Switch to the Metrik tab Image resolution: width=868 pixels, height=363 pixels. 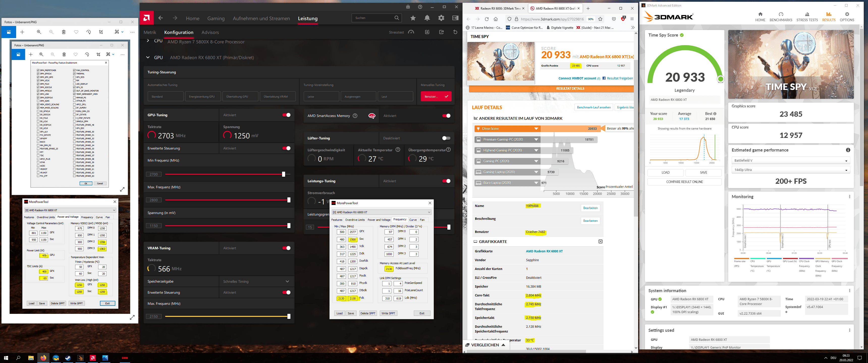(150, 32)
